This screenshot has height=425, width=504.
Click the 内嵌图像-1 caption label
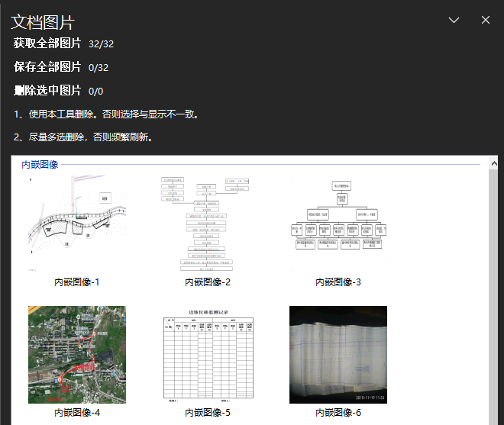click(x=77, y=282)
